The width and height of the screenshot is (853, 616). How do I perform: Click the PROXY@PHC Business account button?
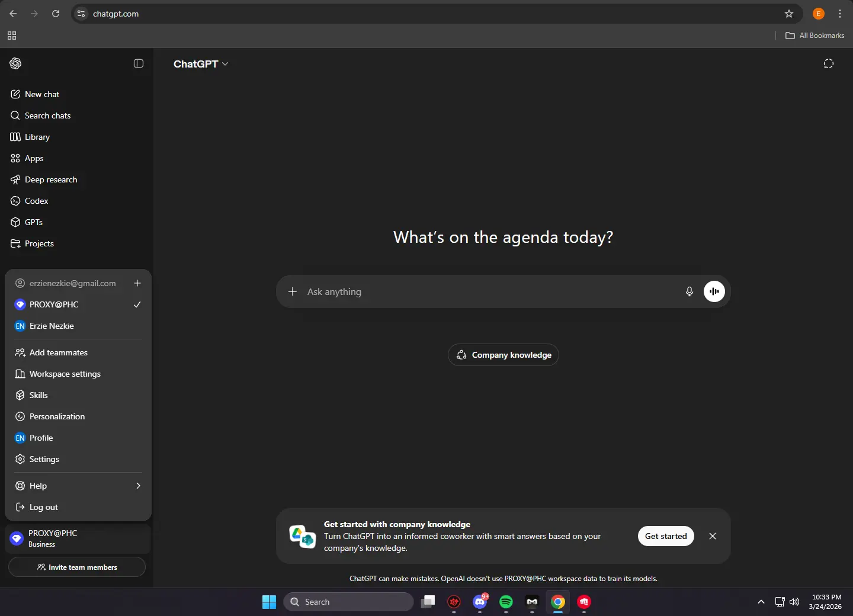pyautogui.click(x=78, y=538)
